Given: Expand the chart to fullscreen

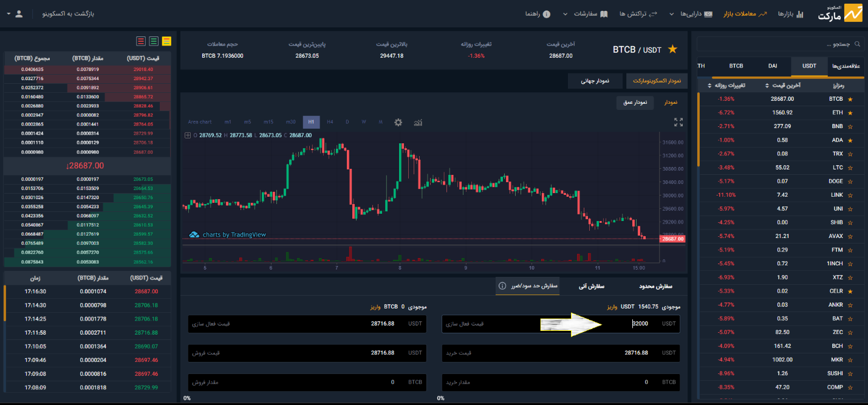Looking at the screenshot, I should [678, 122].
